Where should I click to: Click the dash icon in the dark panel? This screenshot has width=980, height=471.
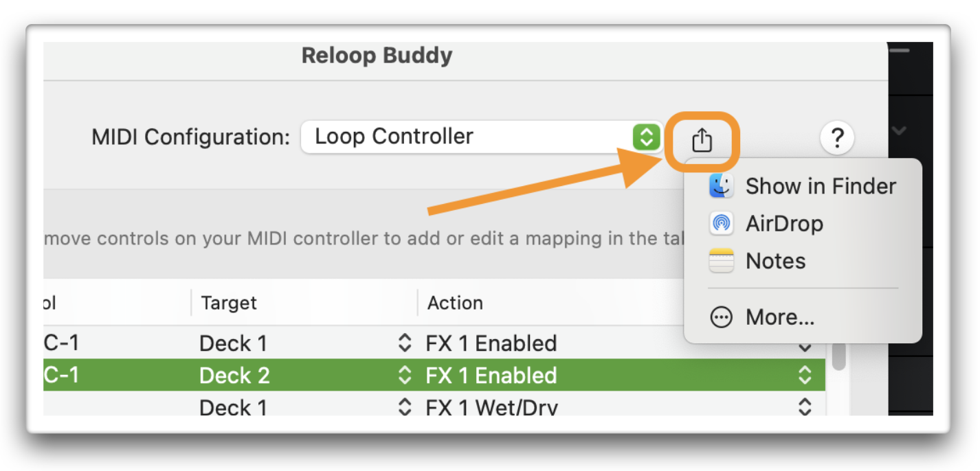[899, 50]
